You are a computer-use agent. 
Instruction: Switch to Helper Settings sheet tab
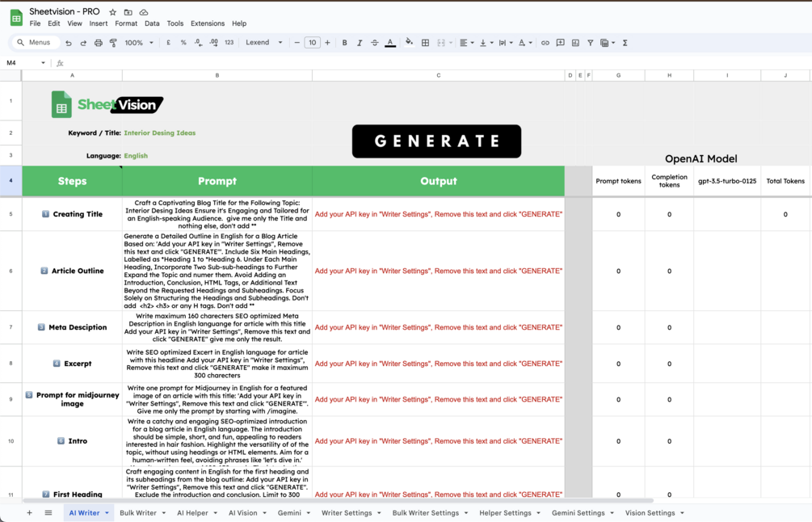click(505, 512)
